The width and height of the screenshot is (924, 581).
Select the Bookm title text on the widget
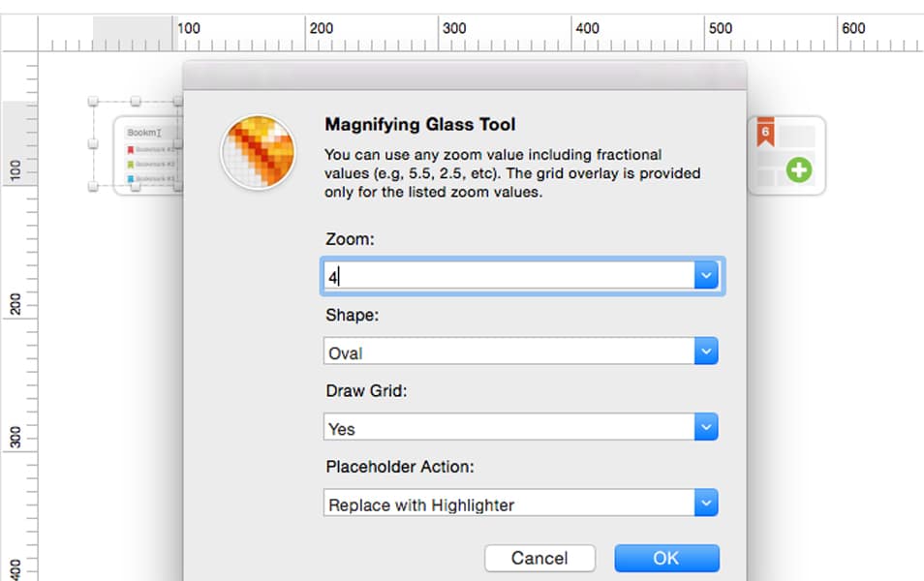[x=142, y=131]
